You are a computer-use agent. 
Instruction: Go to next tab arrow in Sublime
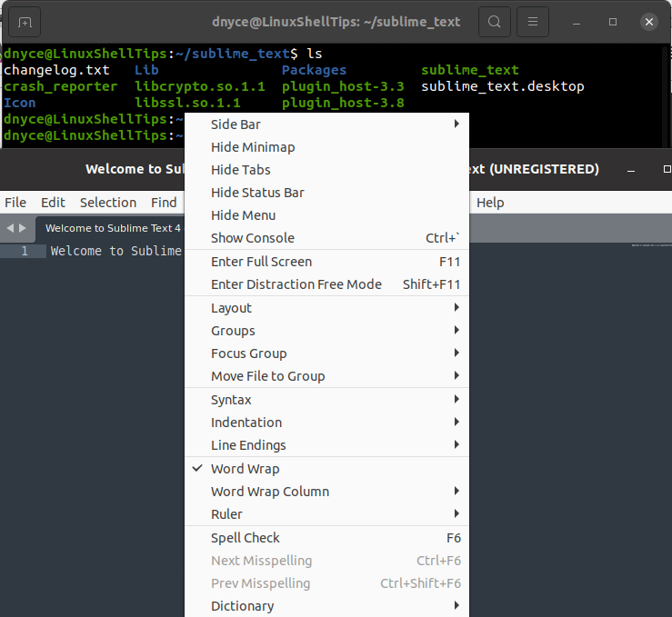coord(23,228)
